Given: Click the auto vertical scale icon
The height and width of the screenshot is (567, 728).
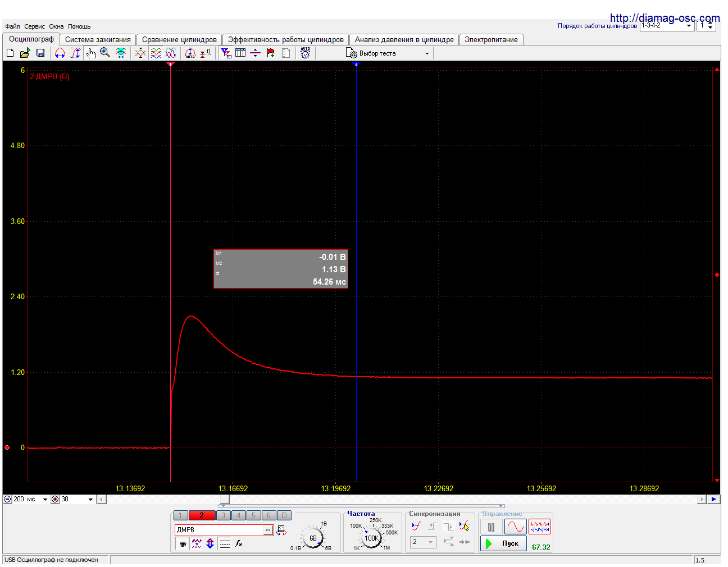Looking at the screenshot, I should point(190,53).
